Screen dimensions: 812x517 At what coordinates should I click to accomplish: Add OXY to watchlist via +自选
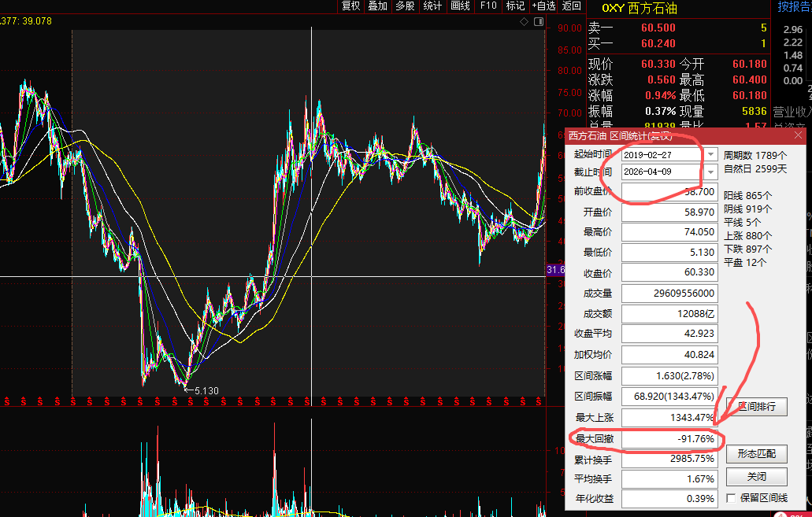coord(543,6)
